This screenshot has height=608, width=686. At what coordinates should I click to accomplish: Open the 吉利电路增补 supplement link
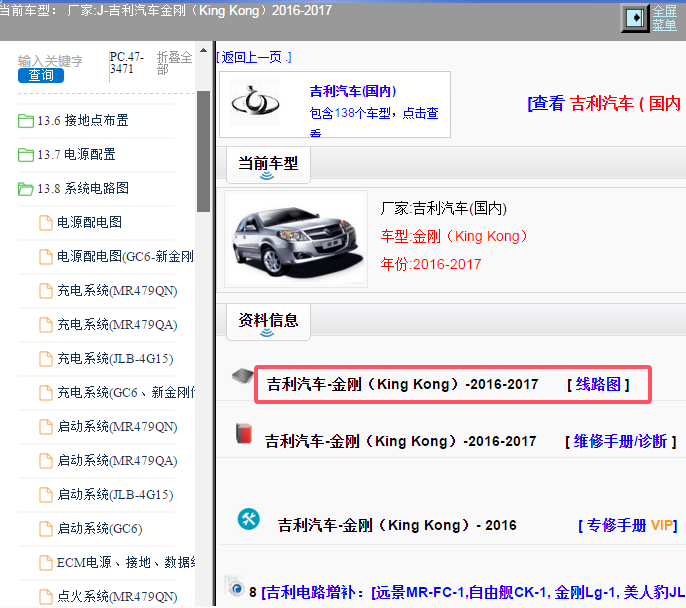coord(473,593)
